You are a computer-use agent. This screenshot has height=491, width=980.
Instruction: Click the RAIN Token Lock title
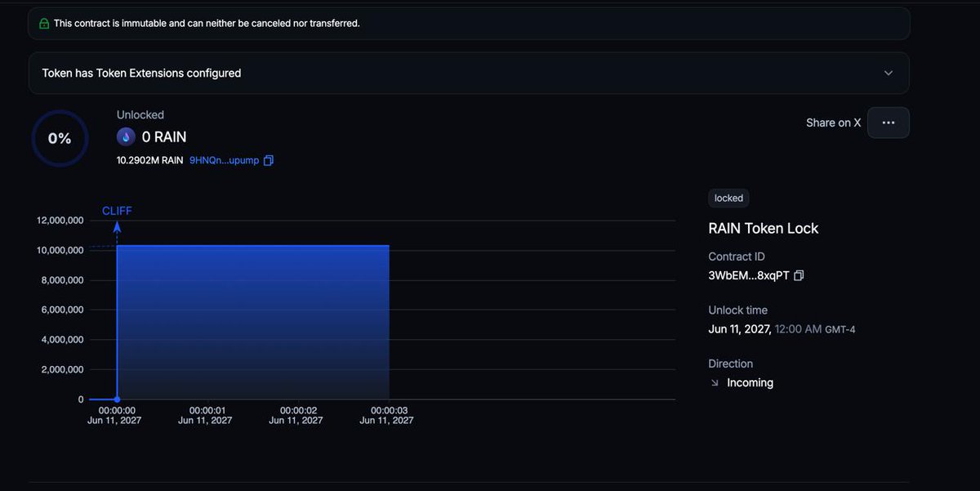763,229
